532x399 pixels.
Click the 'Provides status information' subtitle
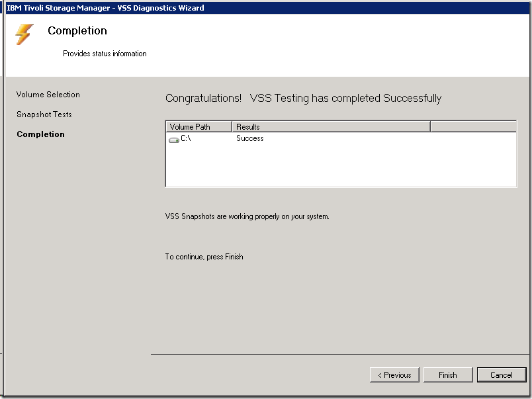pos(105,54)
